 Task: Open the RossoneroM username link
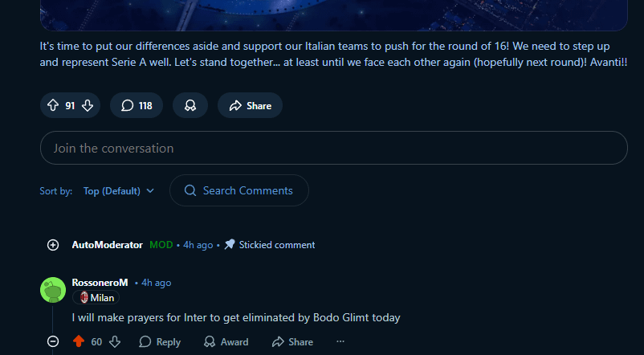point(100,283)
